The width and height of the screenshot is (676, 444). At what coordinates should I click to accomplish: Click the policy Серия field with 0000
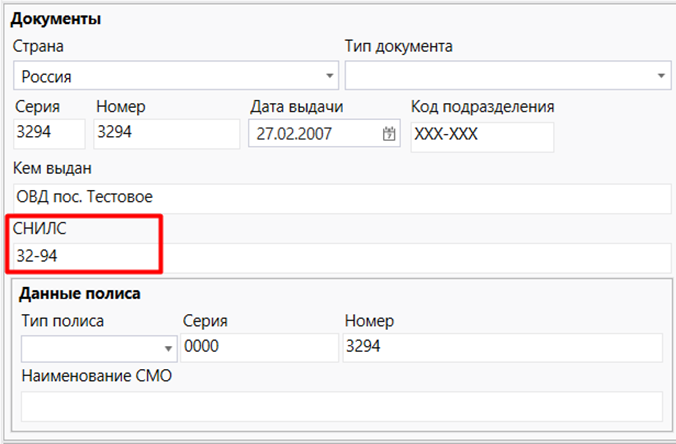[x=259, y=347]
